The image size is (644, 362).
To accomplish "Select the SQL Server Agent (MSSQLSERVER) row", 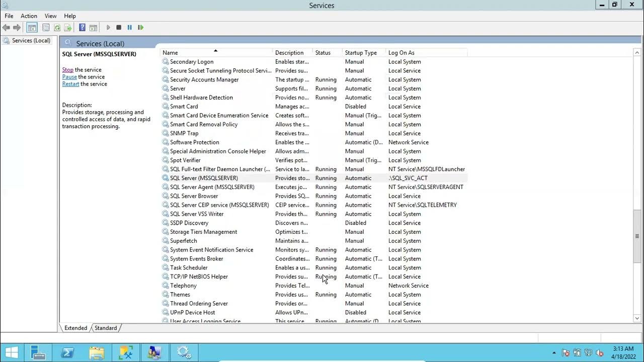I will 314,187.
